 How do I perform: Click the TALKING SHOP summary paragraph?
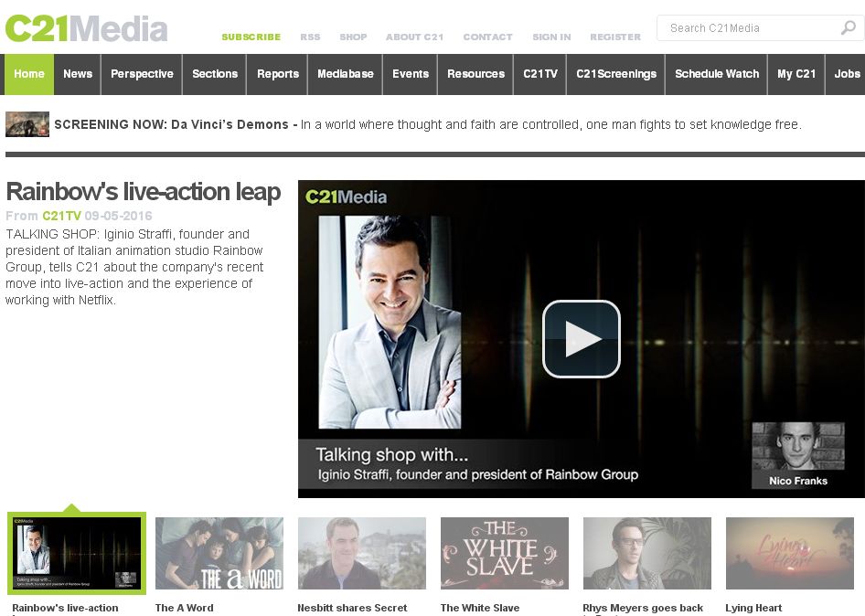click(134, 267)
